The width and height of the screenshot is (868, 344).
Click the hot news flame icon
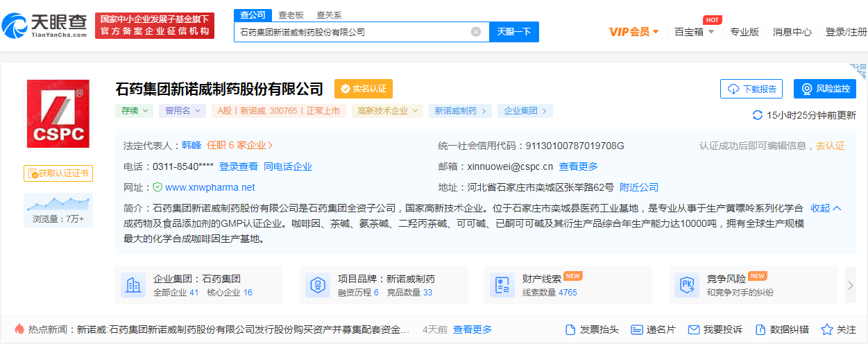tap(18, 329)
